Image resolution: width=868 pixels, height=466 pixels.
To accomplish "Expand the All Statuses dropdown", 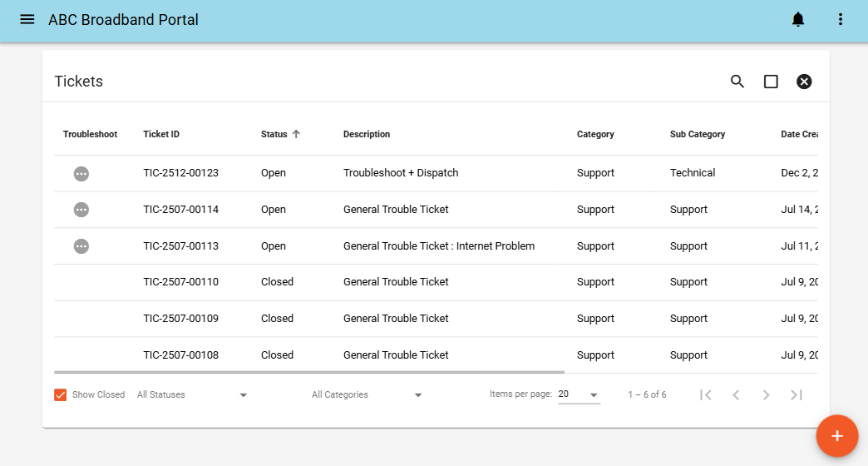I will 192,394.
